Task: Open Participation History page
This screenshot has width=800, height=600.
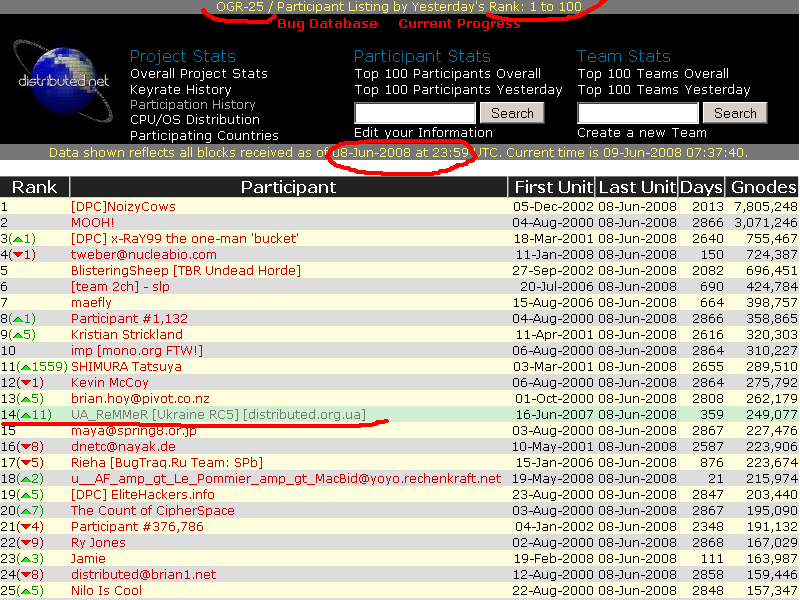Action: 192,105
